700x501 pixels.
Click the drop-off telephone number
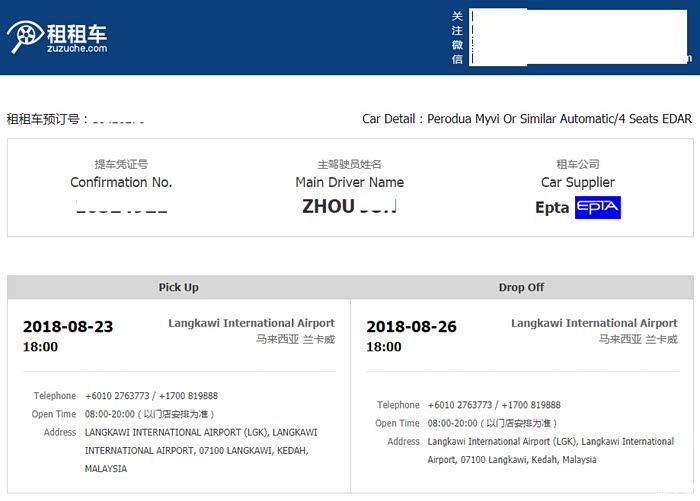[494, 405]
